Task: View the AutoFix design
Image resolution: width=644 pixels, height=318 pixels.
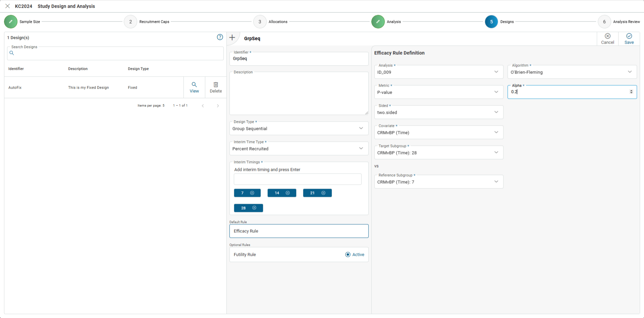Action: (194, 87)
